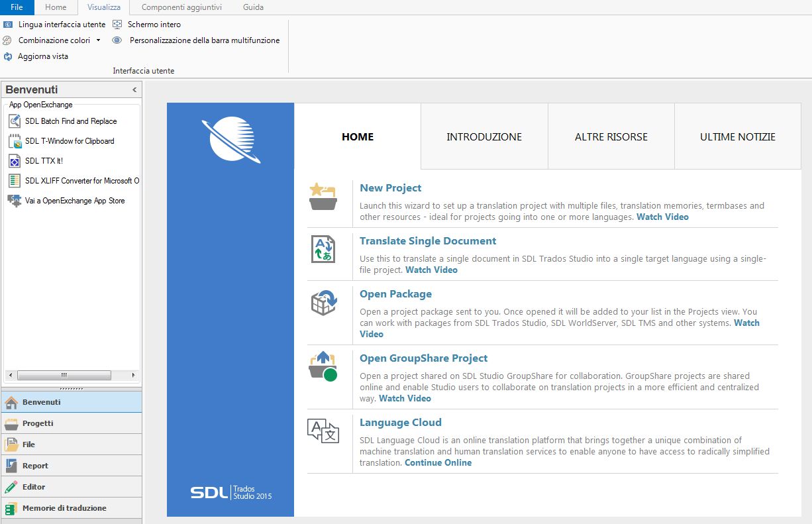Click the SDL T-Window for Clipboard icon
The width and height of the screenshot is (812, 524).
coord(15,141)
